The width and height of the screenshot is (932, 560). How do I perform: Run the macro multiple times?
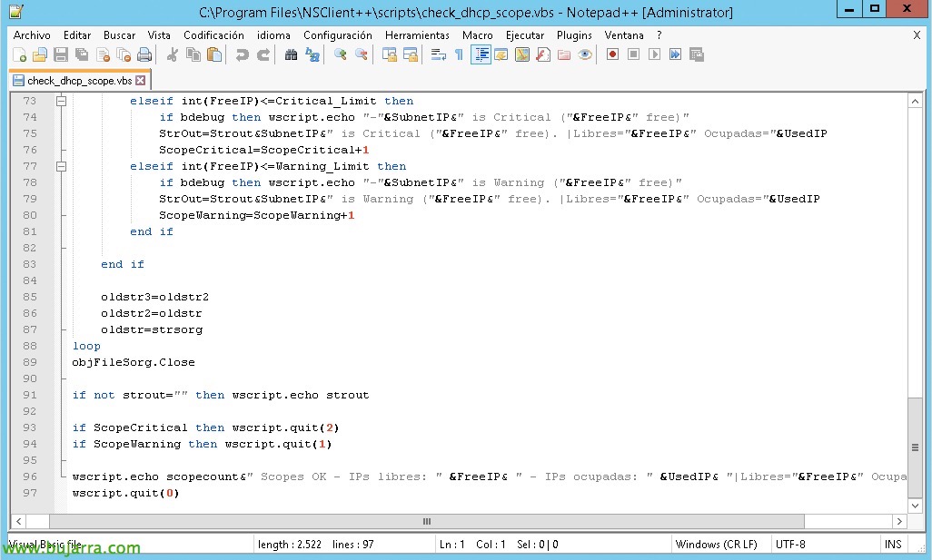pyautogui.click(x=675, y=55)
